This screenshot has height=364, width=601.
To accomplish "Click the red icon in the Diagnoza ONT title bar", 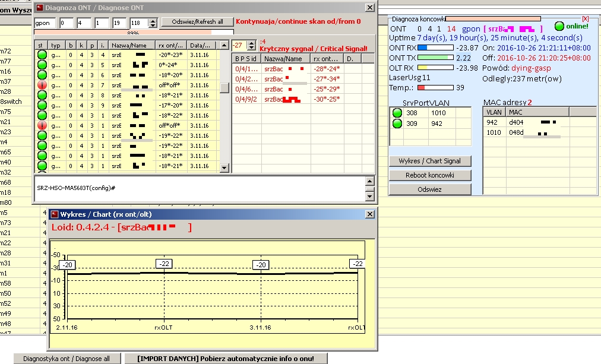I will (40, 7).
